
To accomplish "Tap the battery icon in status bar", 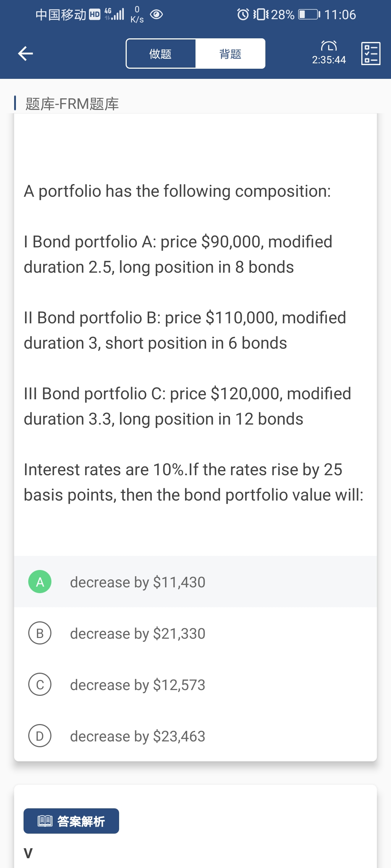I will pyautogui.click(x=309, y=14).
